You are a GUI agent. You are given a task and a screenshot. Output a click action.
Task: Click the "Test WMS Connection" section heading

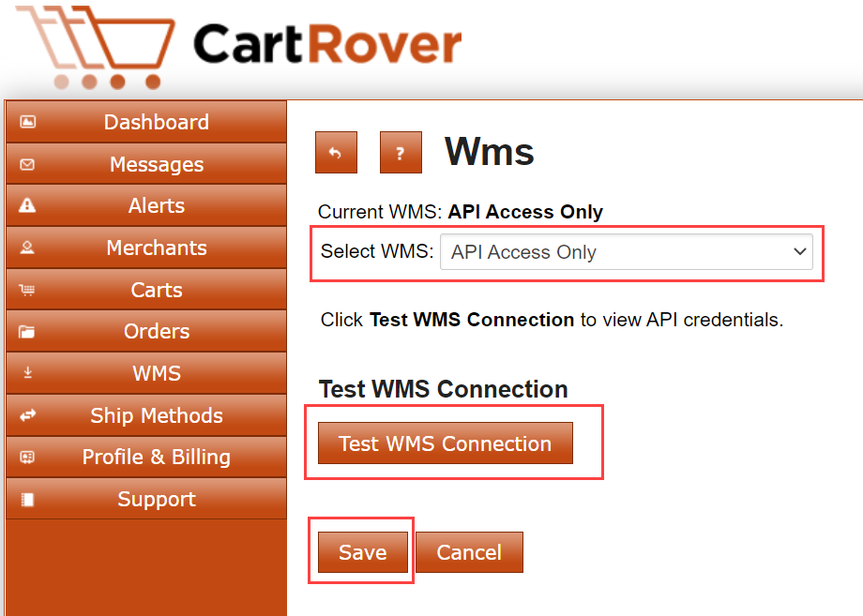point(443,389)
